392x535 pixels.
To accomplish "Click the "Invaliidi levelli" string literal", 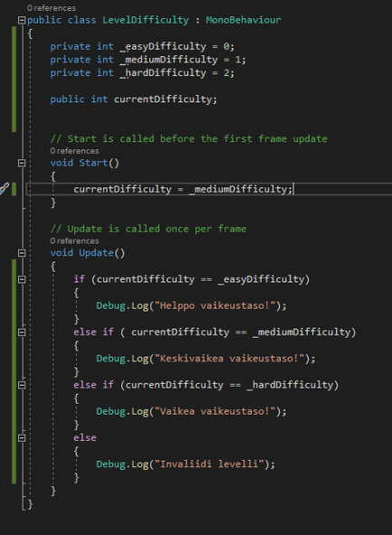I will (209, 464).
